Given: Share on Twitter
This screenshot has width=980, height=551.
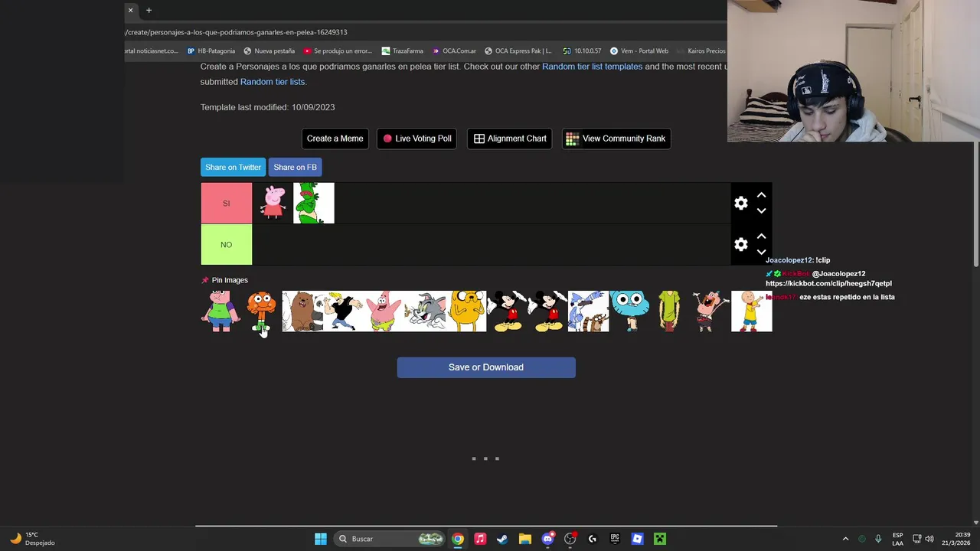Looking at the screenshot, I should click(x=233, y=167).
